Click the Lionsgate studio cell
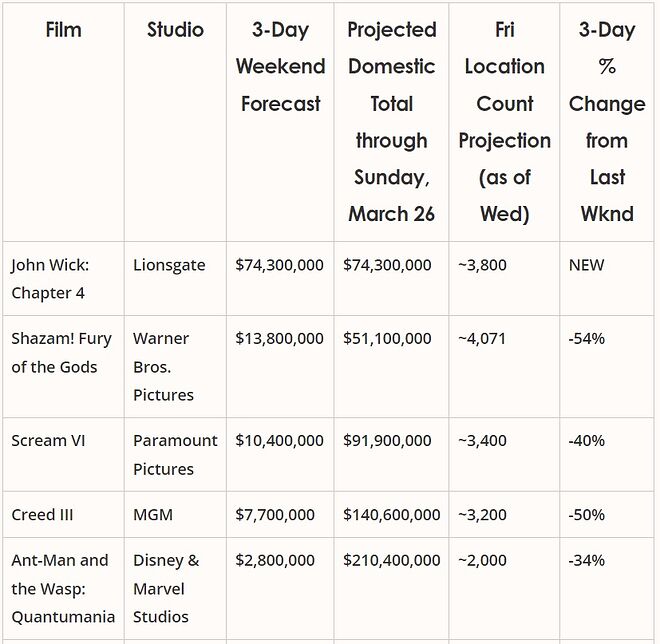Viewport: 660px width, 644px height. tap(169, 265)
